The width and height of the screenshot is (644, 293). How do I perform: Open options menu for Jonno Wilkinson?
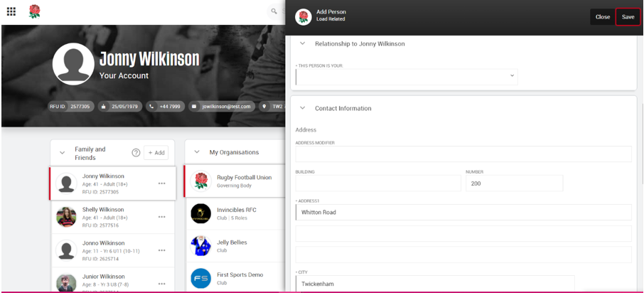[x=162, y=250]
